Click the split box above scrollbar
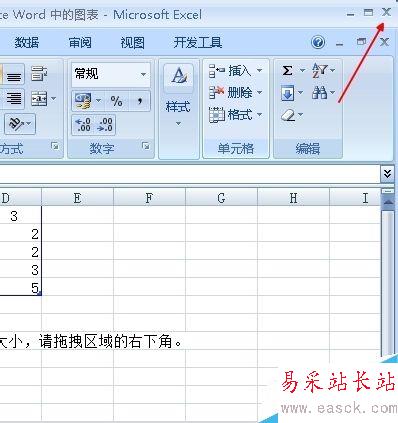Screen dimensions: 398x423 coord(388,191)
